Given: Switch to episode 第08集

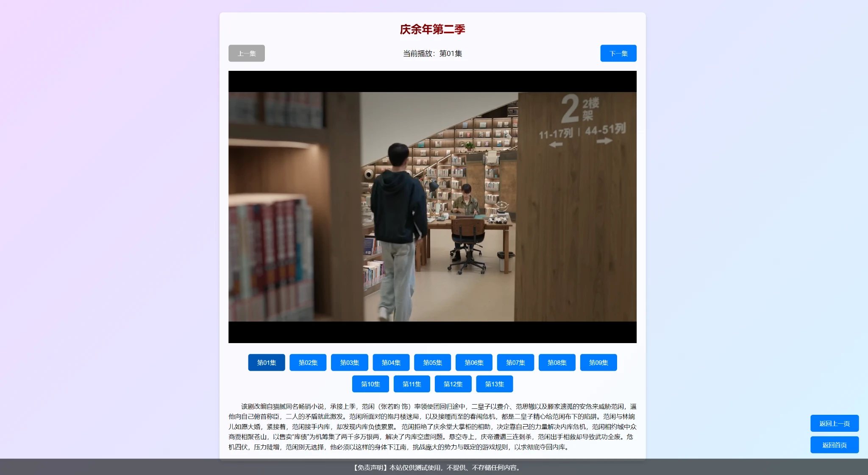Looking at the screenshot, I should click(x=557, y=363).
